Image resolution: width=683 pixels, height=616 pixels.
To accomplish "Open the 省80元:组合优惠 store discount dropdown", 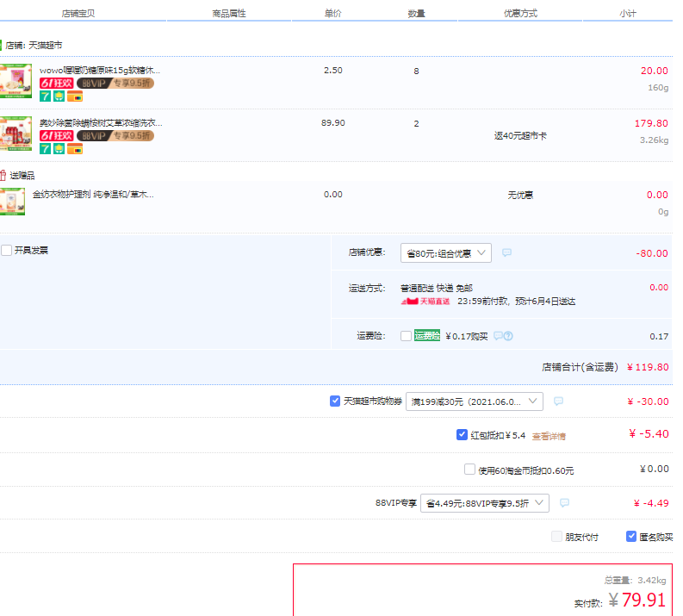I will 446,253.
